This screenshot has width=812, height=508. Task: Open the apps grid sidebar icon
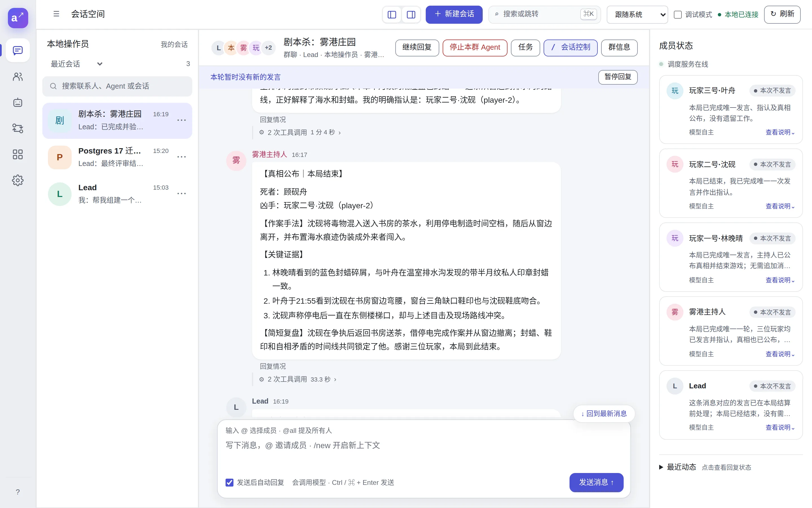click(x=18, y=154)
